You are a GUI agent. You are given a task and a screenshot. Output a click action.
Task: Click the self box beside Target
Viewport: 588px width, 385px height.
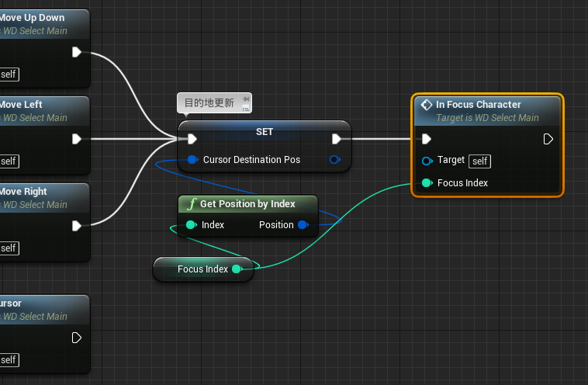(x=479, y=161)
